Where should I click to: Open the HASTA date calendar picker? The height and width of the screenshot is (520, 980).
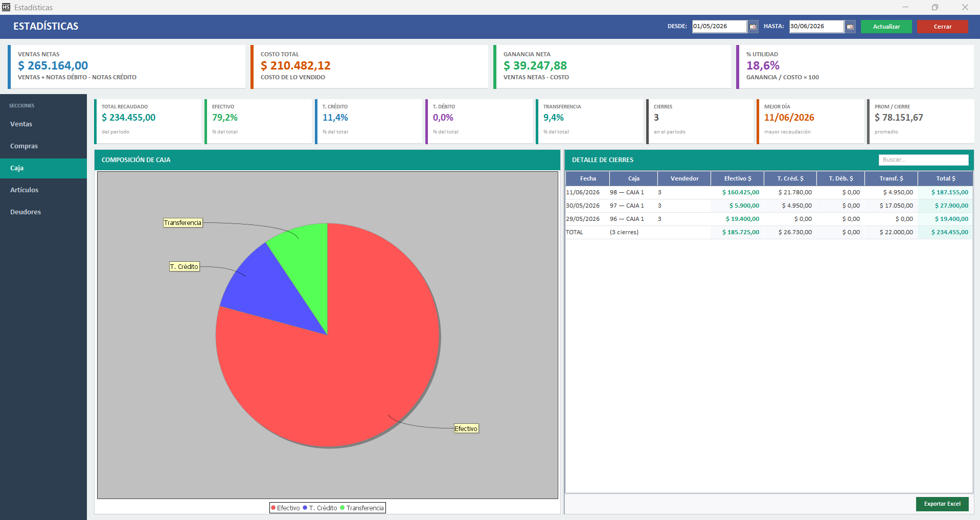tap(850, 27)
